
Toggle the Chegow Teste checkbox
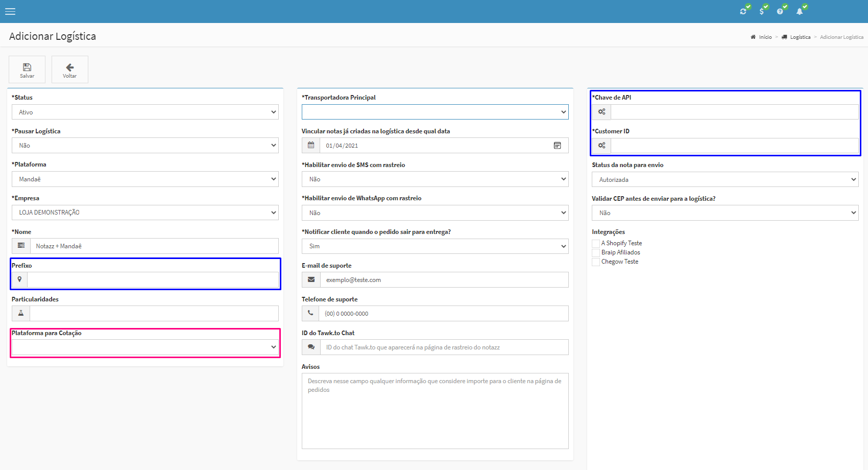(596, 262)
